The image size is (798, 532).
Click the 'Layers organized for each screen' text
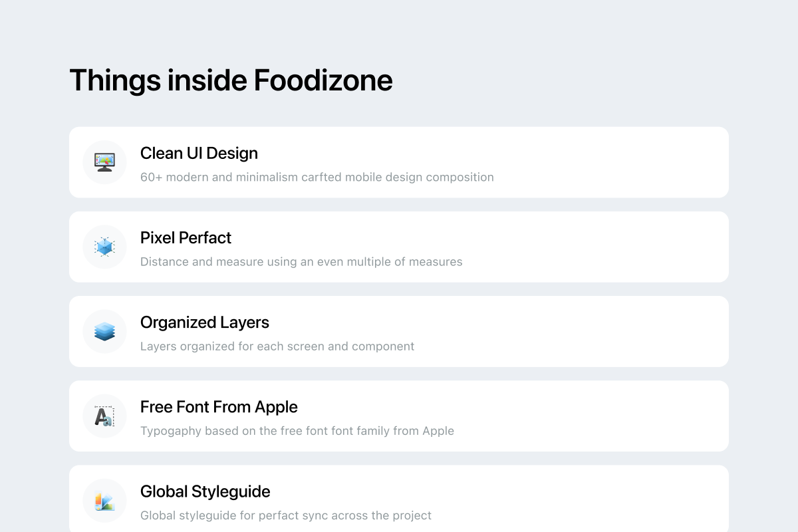[x=277, y=346]
